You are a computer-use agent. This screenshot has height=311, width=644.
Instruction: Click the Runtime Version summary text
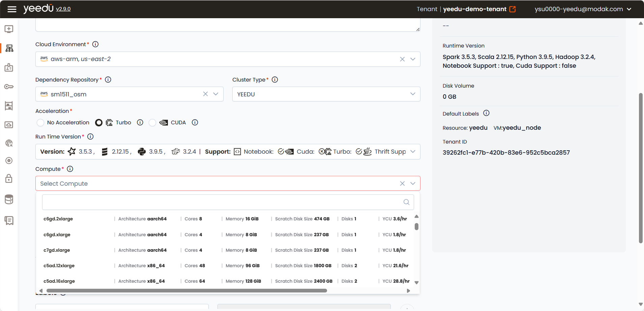(x=519, y=61)
